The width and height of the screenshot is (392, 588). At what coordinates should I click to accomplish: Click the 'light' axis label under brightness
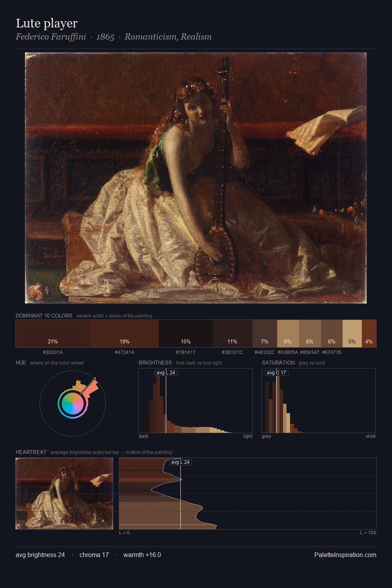pos(248,436)
